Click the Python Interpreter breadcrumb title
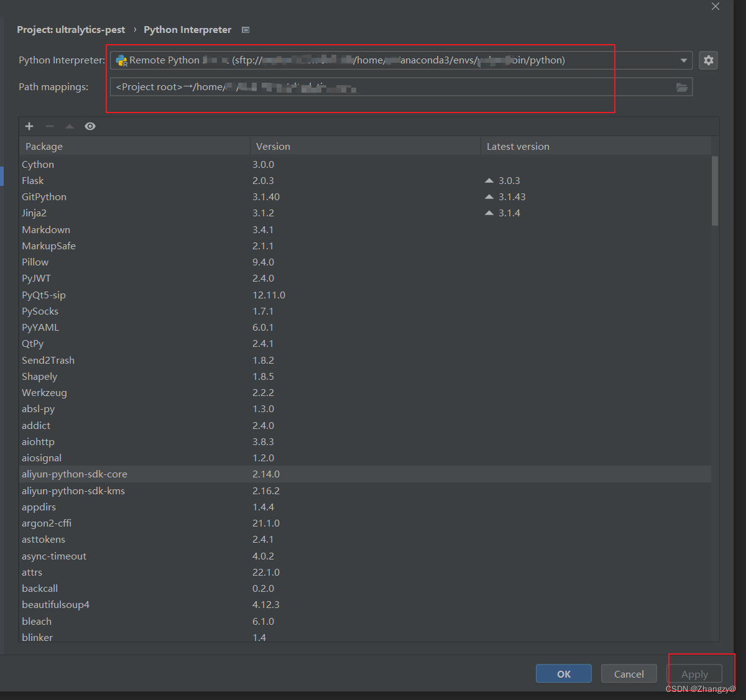746x700 pixels. [188, 30]
